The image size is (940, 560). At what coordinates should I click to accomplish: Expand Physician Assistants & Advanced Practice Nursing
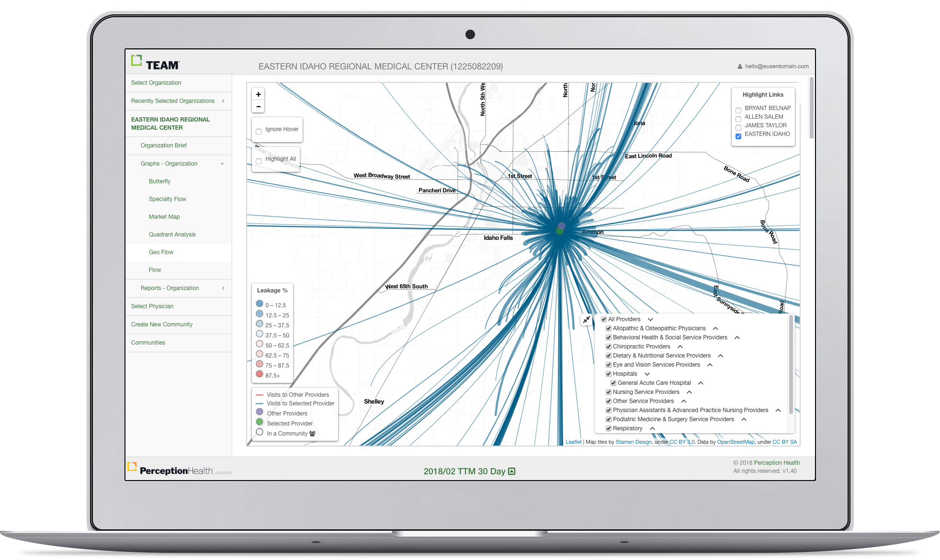pos(778,410)
